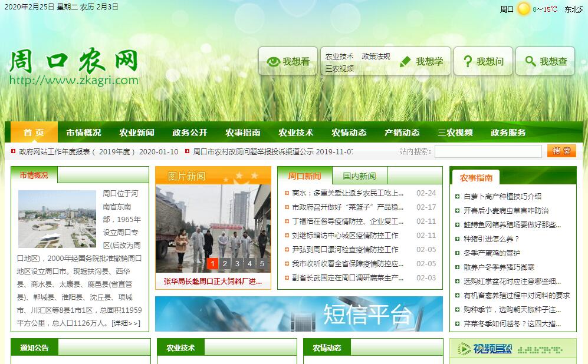Click the eye icon for 我想看
This screenshot has height=364, width=588.
coord(273,62)
